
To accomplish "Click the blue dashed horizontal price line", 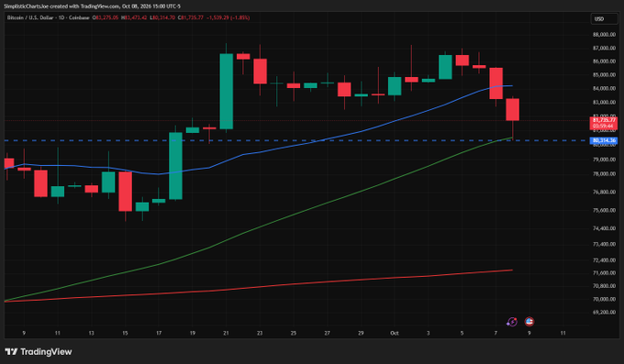I will 296,140.
